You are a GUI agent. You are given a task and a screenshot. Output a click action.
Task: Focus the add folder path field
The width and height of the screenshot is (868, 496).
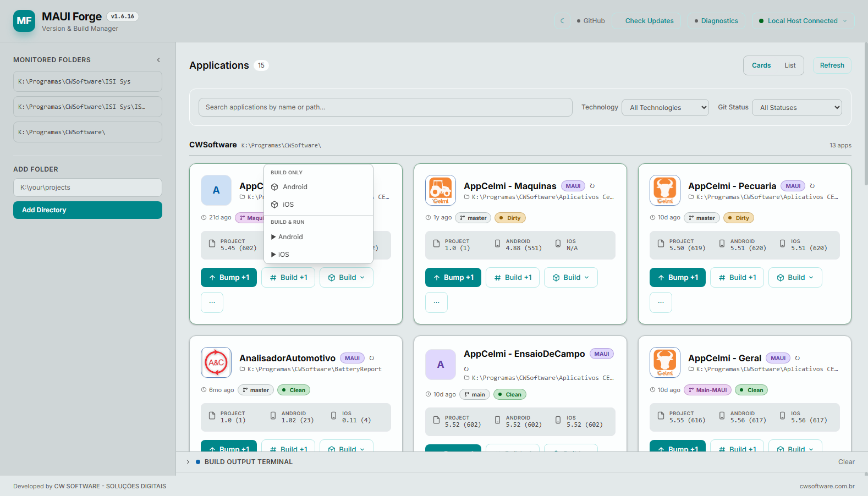(87, 188)
